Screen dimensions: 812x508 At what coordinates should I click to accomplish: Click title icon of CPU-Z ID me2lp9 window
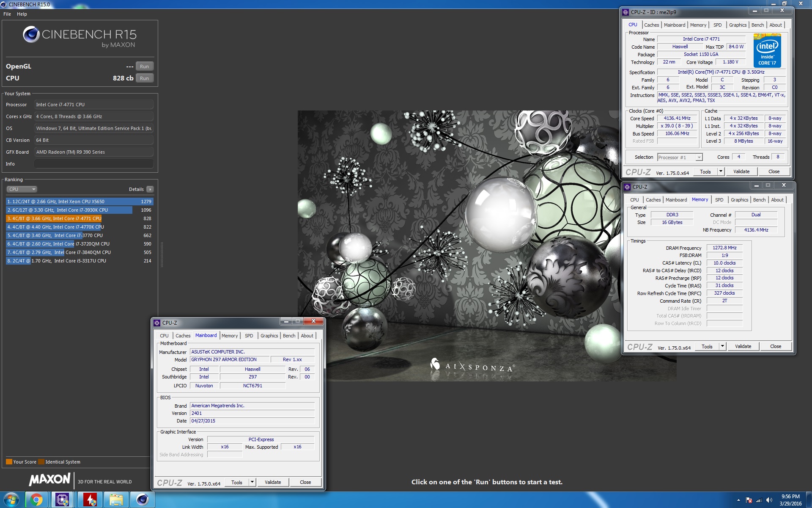(x=625, y=12)
